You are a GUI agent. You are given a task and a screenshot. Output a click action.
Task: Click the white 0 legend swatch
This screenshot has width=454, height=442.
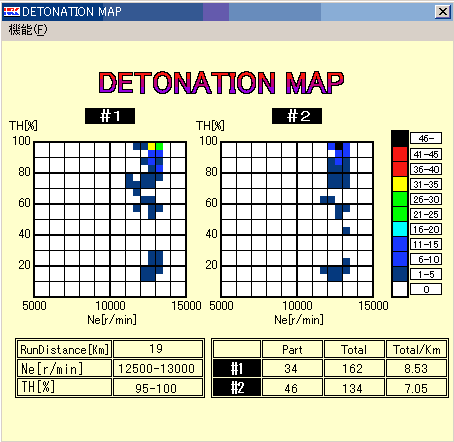[400, 289]
